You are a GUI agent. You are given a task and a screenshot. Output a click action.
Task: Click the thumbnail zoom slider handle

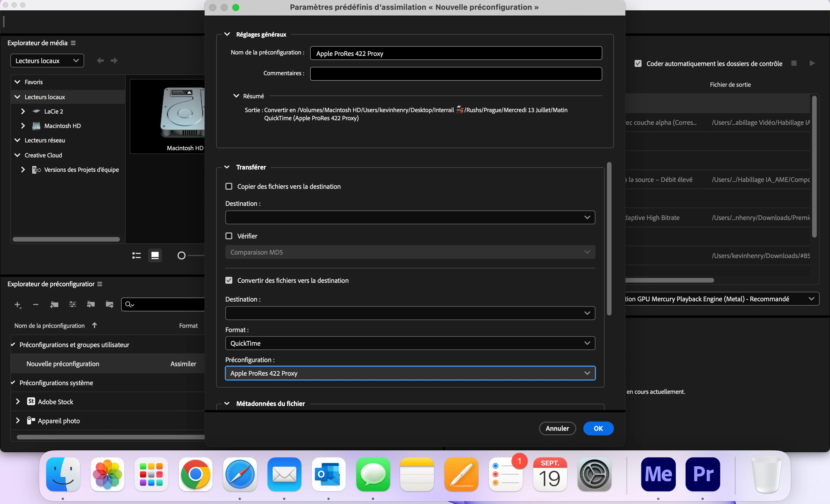[182, 256]
